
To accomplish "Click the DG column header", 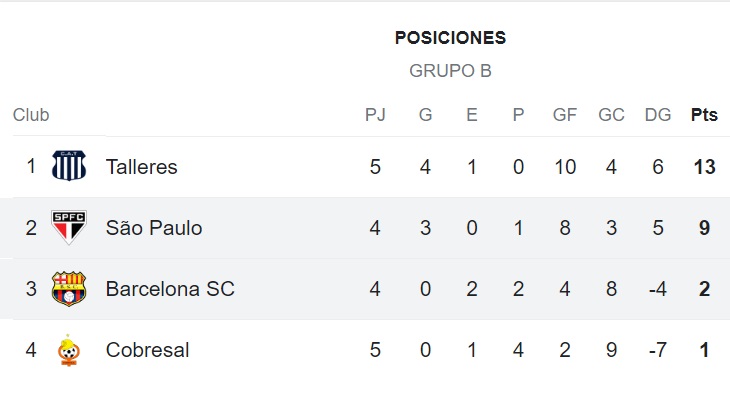I will [658, 115].
